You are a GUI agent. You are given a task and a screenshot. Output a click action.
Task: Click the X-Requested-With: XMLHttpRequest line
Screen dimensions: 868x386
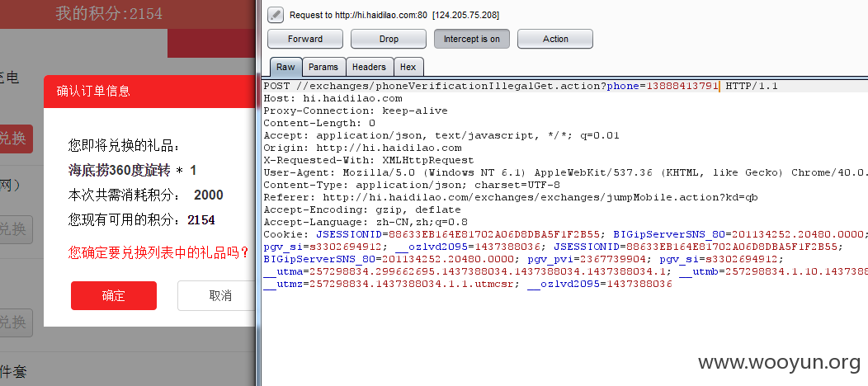point(369,160)
